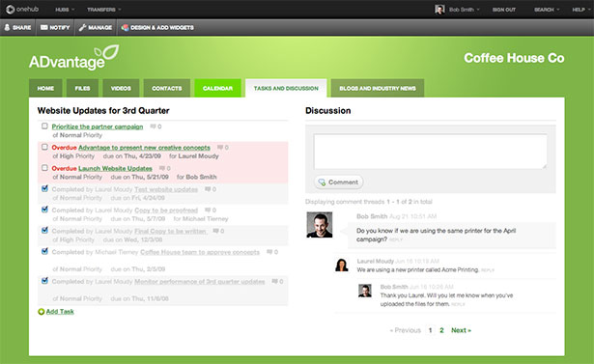Click the Share person icon
This screenshot has height=364, width=594.
(x=7, y=27)
